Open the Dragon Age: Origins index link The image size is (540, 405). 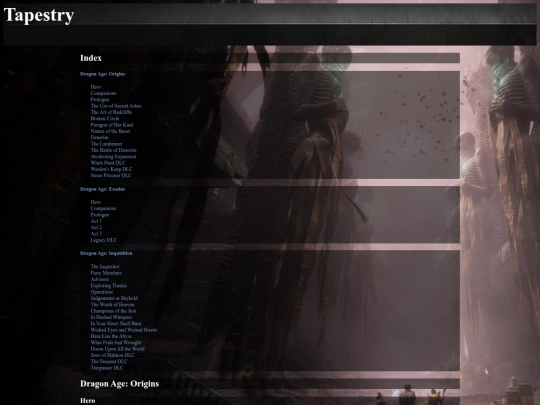coord(103,74)
